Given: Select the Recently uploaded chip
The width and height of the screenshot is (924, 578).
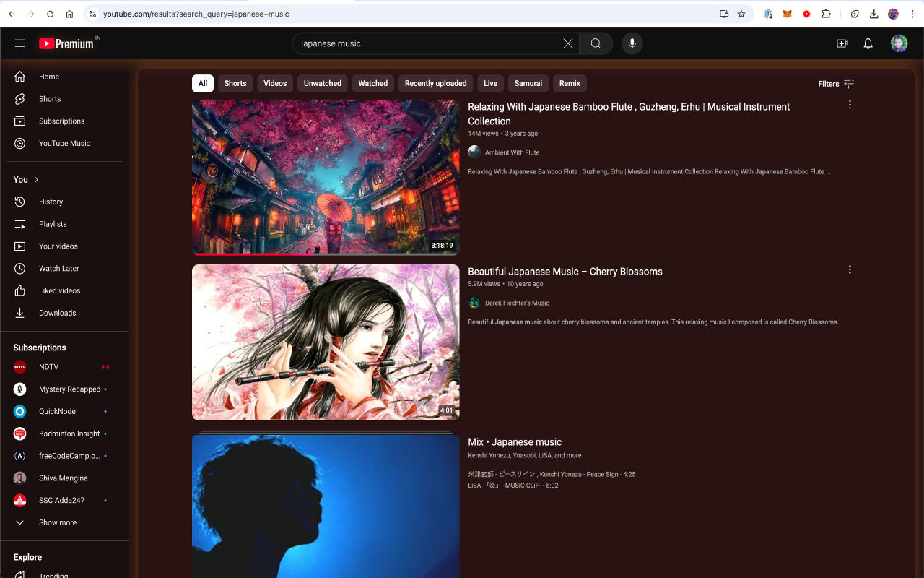Looking at the screenshot, I should coord(436,83).
